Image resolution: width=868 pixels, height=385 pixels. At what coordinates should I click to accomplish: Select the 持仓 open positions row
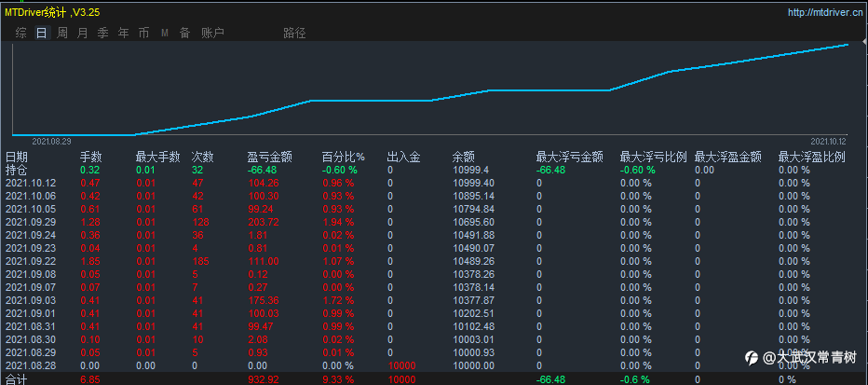(x=434, y=170)
